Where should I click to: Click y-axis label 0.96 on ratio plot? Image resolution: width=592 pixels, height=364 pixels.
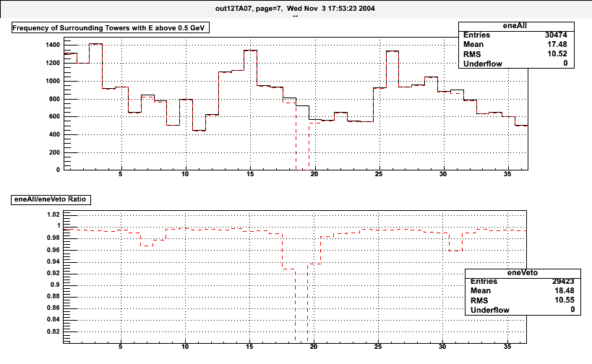[x=53, y=250]
